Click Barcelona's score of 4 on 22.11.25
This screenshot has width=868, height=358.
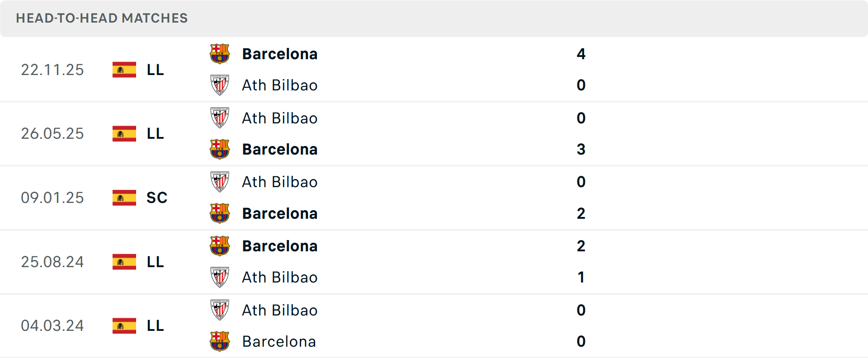click(x=581, y=54)
